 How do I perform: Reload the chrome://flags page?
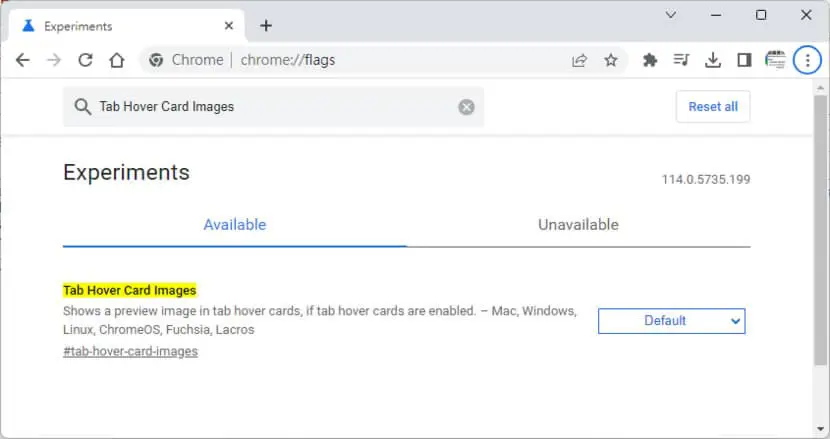[85, 60]
